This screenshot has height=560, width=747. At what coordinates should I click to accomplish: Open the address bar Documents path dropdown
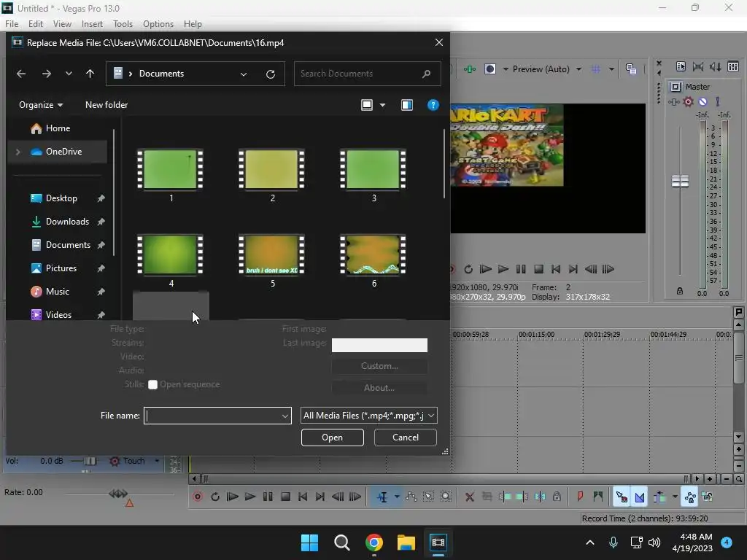pyautogui.click(x=244, y=74)
